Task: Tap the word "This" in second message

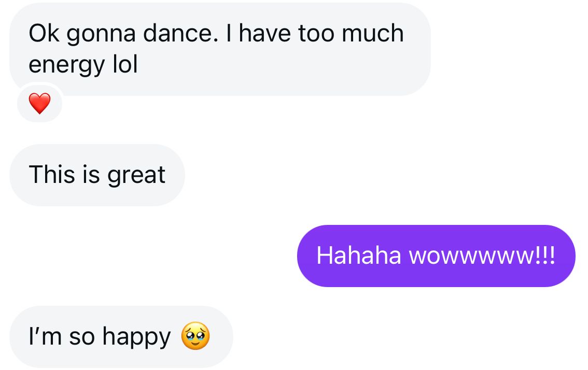Action: pyautogui.click(x=52, y=175)
